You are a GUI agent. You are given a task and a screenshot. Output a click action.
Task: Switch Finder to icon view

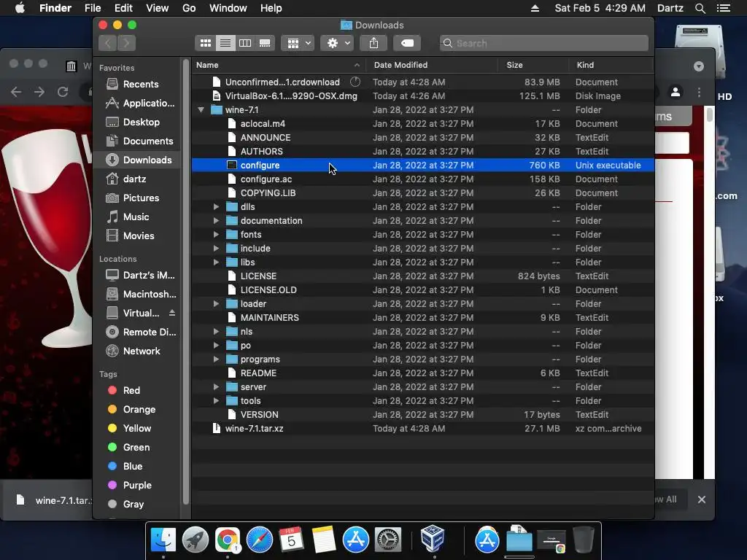(x=205, y=43)
